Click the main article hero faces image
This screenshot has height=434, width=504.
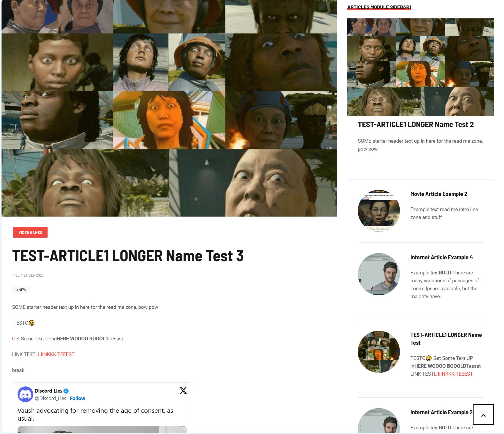[x=169, y=108]
